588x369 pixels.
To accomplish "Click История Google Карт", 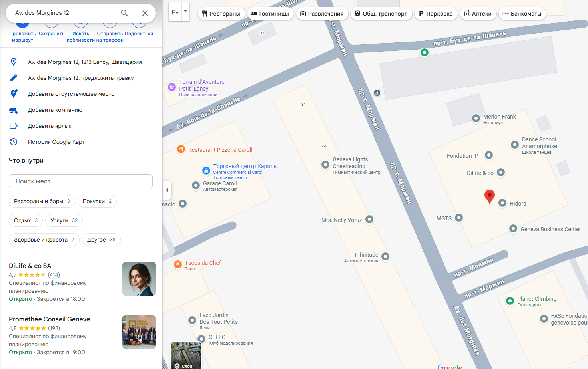I will point(56,142).
